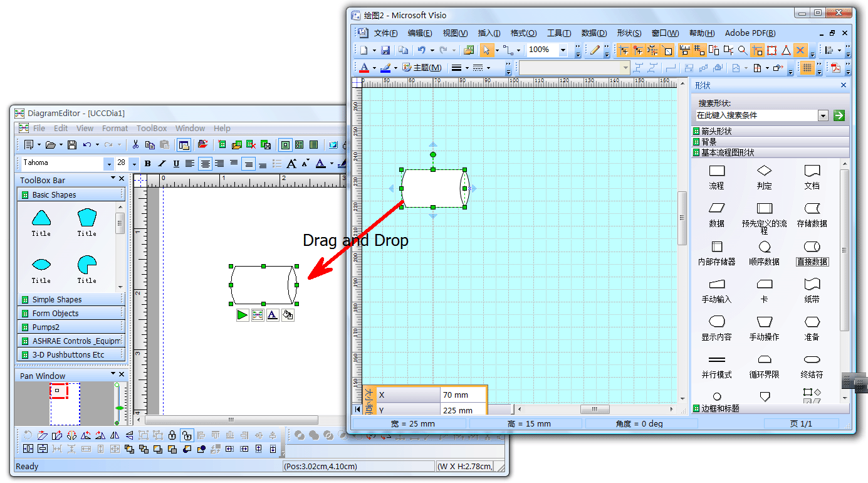This screenshot has height=483, width=868.
Task: Close the Visio 形状 shapes panel
Action: coord(843,85)
